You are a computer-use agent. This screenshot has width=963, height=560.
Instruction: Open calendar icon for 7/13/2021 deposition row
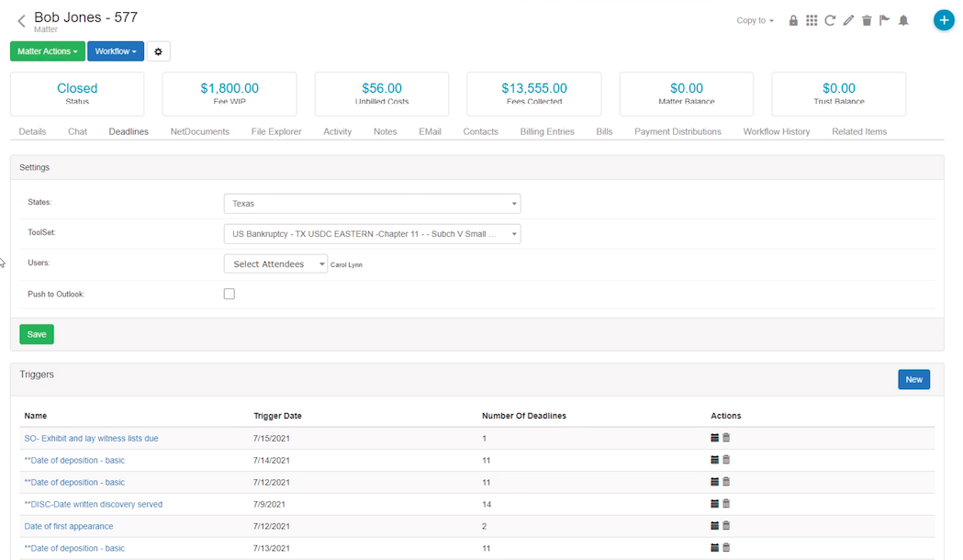(x=714, y=548)
